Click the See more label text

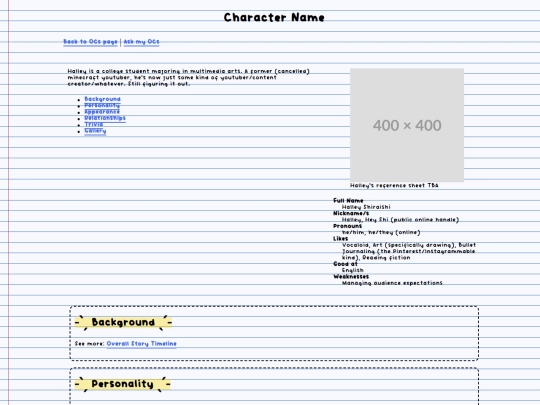90,344
